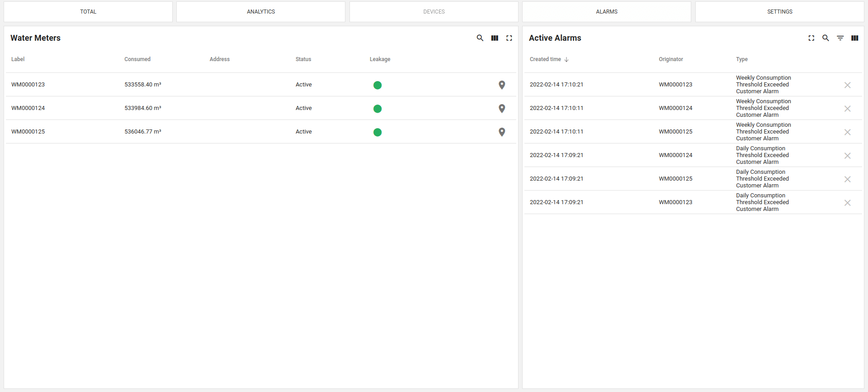This screenshot has width=868, height=392.
Task: Open the Total tab
Action: point(88,12)
